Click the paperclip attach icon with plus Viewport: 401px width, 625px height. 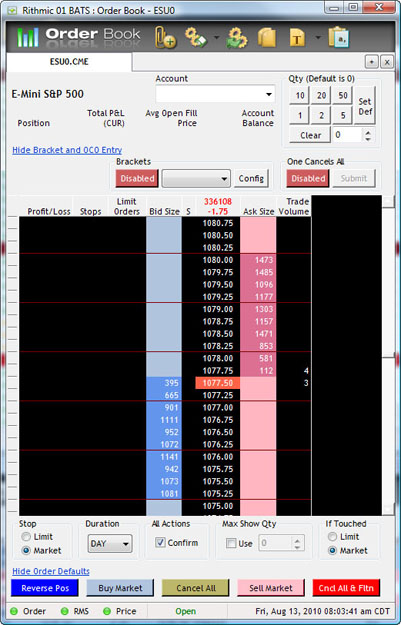(x=166, y=38)
